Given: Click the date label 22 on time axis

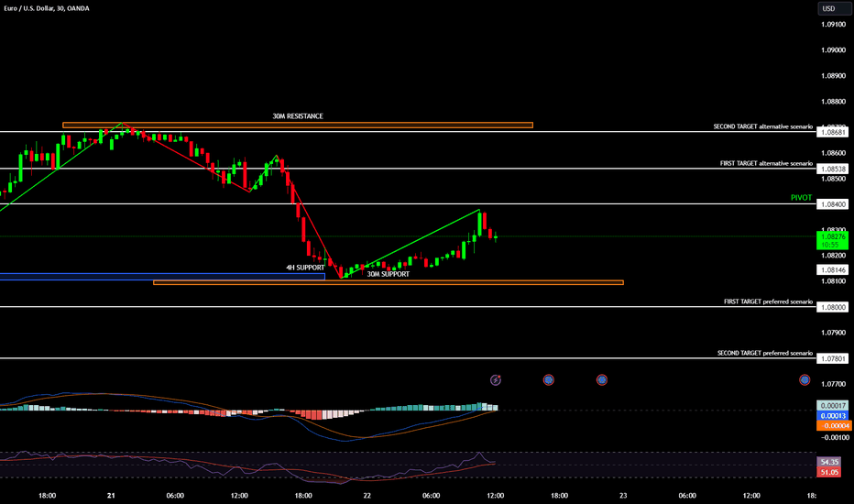Looking at the screenshot, I should coord(367,495).
